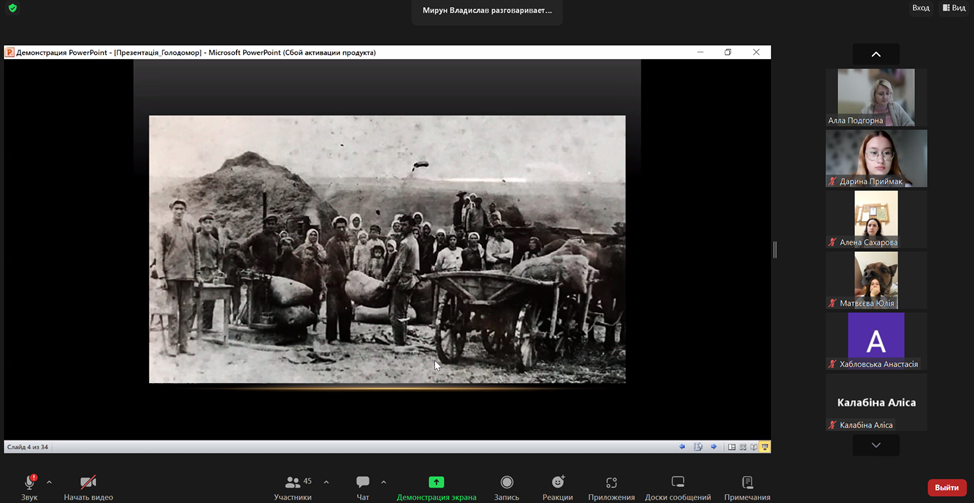
Task: Expand the participants options chevron
Action: [x=326, y=482]
